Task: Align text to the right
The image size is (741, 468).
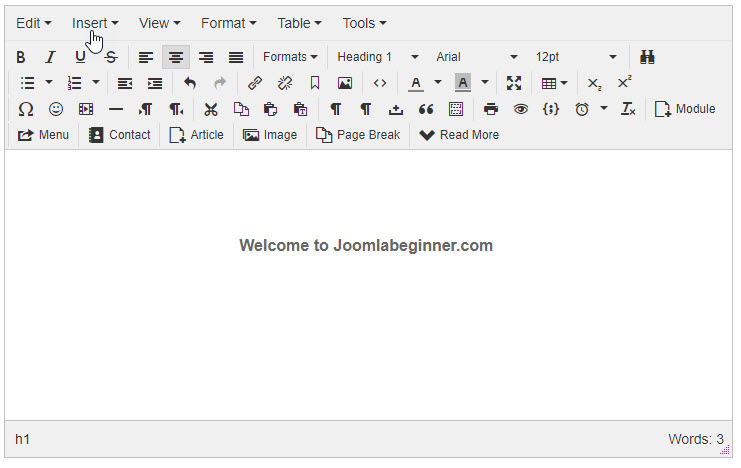Action: point(206,57)
